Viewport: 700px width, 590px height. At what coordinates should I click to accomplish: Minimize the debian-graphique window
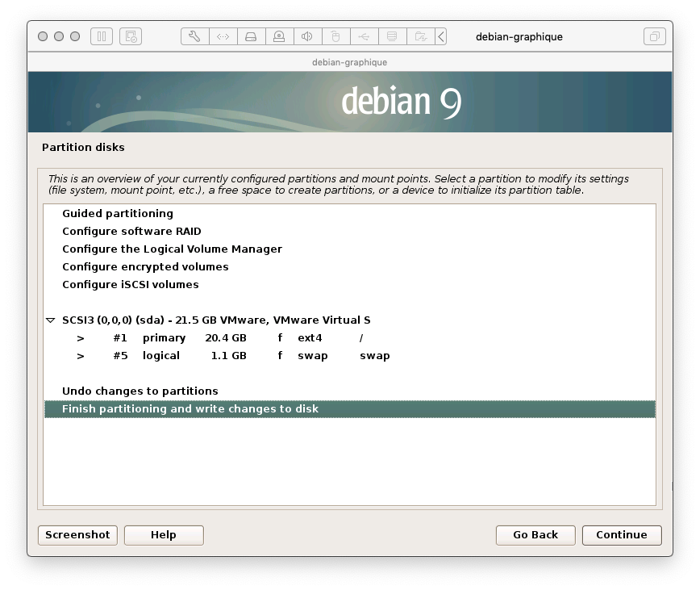[59, 36]
